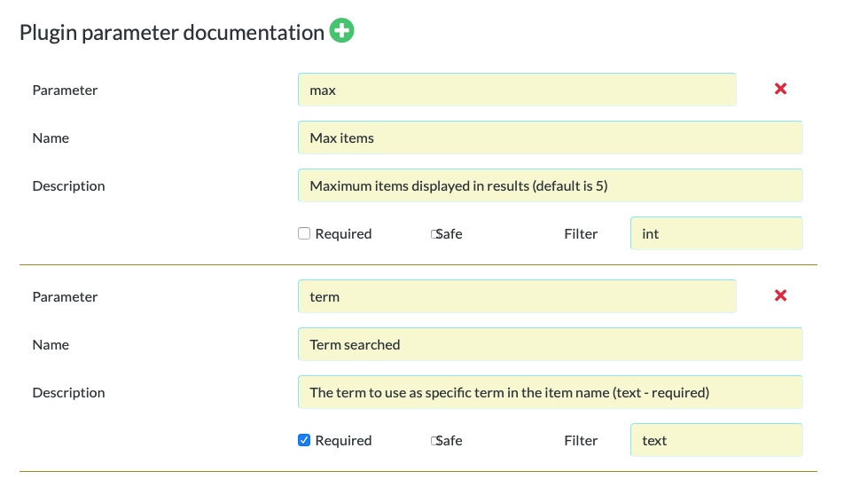Edit the Name field showing Term searched
The image size is (868, 503).
[551, 344]
